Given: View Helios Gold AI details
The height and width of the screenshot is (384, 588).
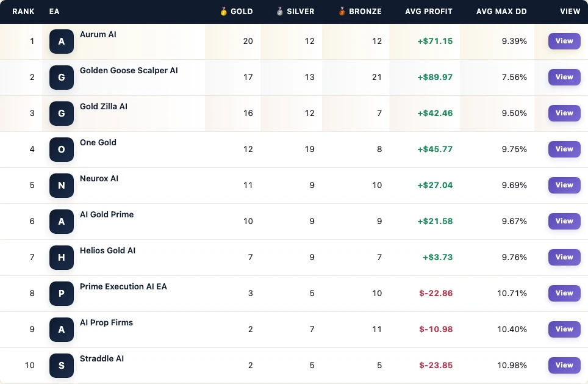Looking at the screenshot, I should point(564,257).
